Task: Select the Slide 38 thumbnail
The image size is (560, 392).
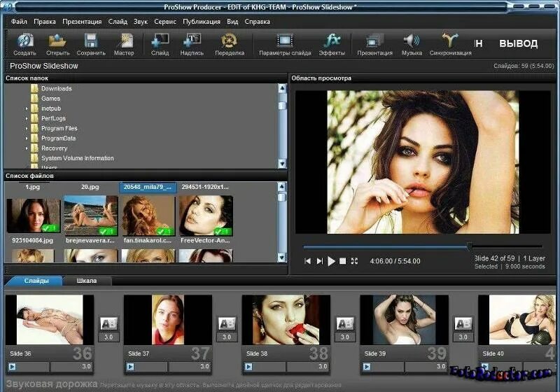Action: tap(286, 319)
